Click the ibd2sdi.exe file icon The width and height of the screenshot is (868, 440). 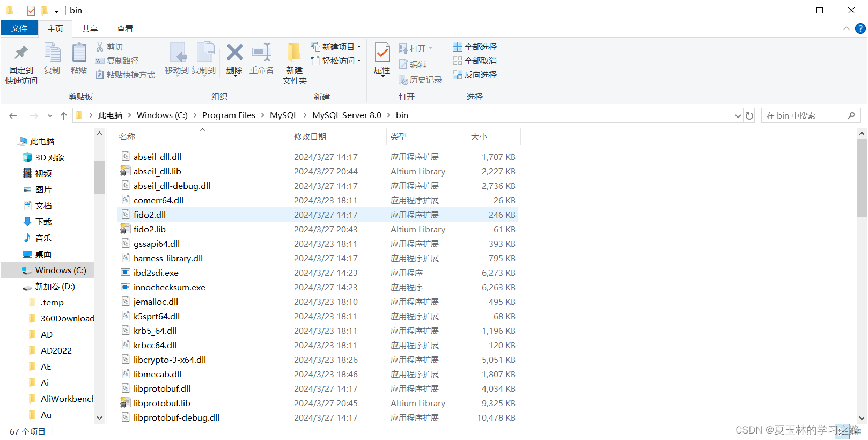(x=126, y=273)
